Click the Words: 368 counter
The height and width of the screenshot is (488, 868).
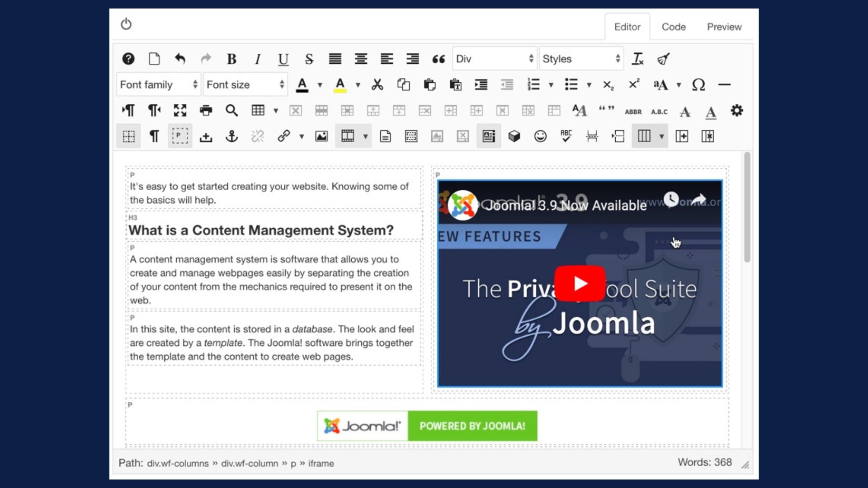pyautogui.click(x=704, y=462)
